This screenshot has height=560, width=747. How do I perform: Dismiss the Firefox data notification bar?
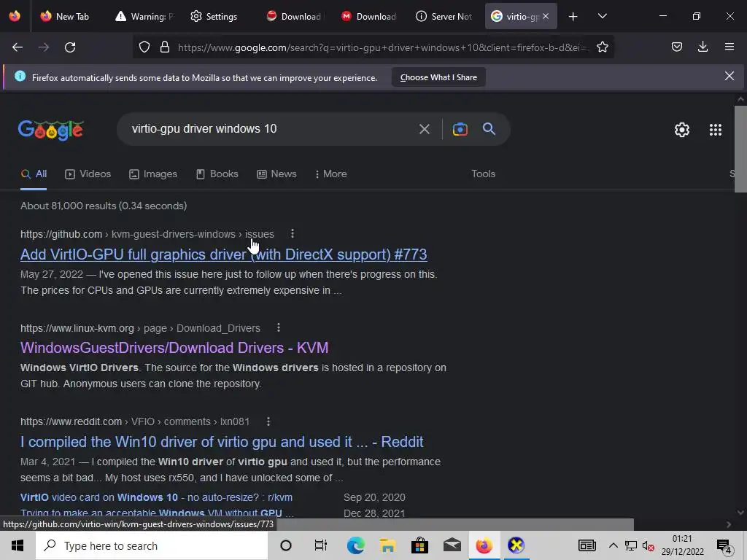729,76
